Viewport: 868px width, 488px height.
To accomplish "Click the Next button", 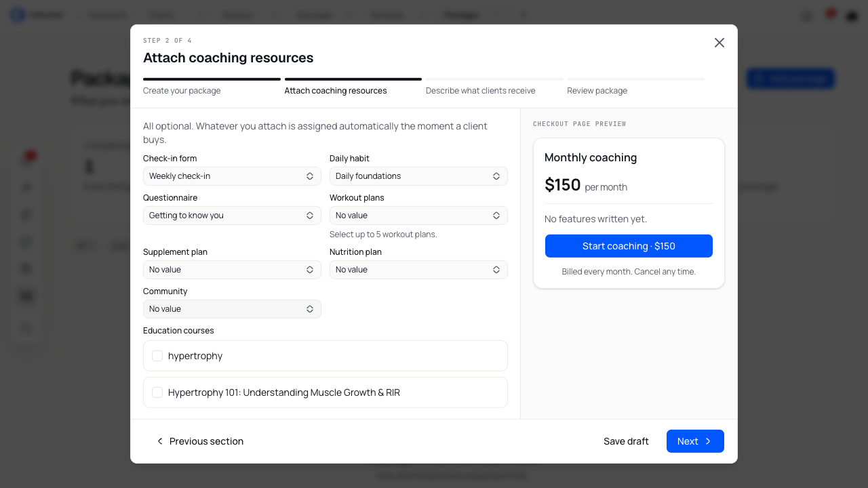I will pos(695,441).
